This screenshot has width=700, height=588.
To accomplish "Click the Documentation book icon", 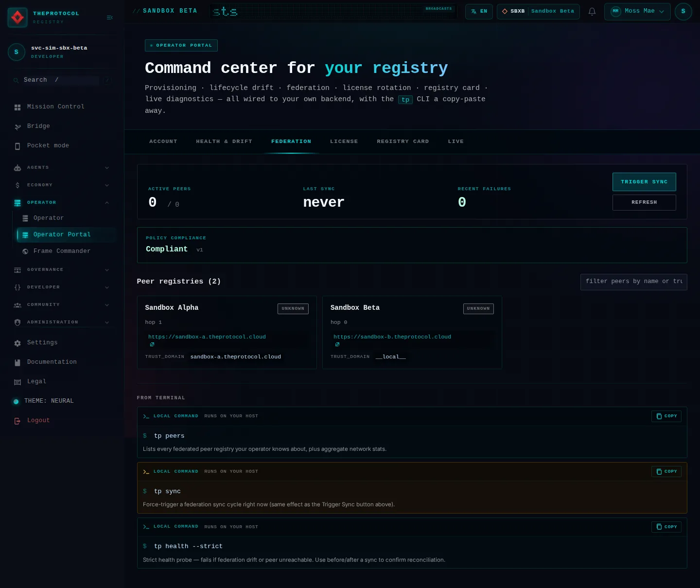I will click(x=17, y=362).
